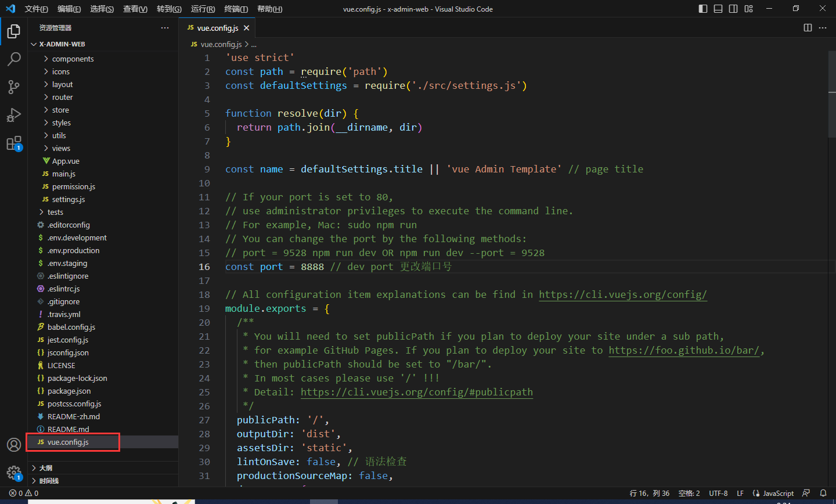Click the feedback icon in status bar
836x504 pixels.
[806, 493]
